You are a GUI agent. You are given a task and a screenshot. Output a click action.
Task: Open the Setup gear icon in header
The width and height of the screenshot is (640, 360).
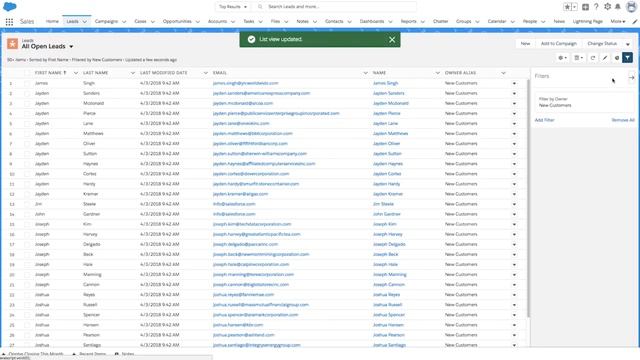(607, 7)
